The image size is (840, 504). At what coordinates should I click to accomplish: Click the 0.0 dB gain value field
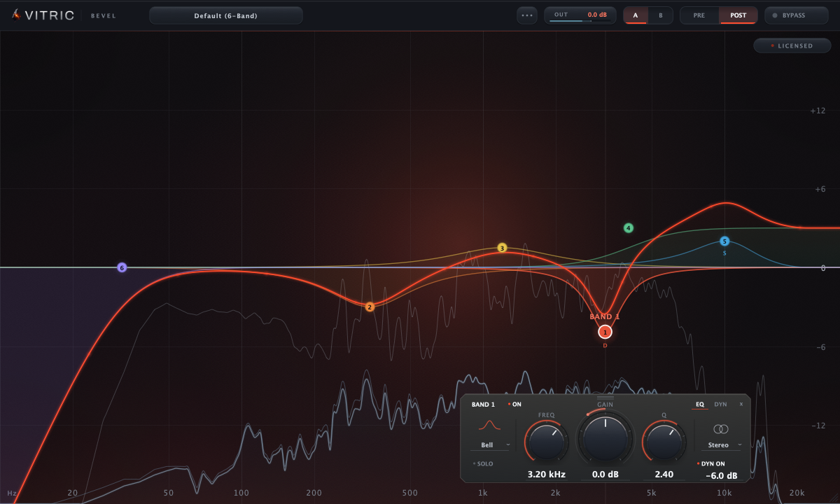pos(605,475)
